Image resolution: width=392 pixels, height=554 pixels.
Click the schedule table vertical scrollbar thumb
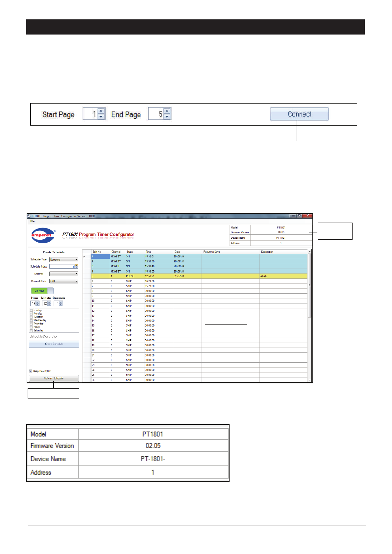[x=309, y=285]
